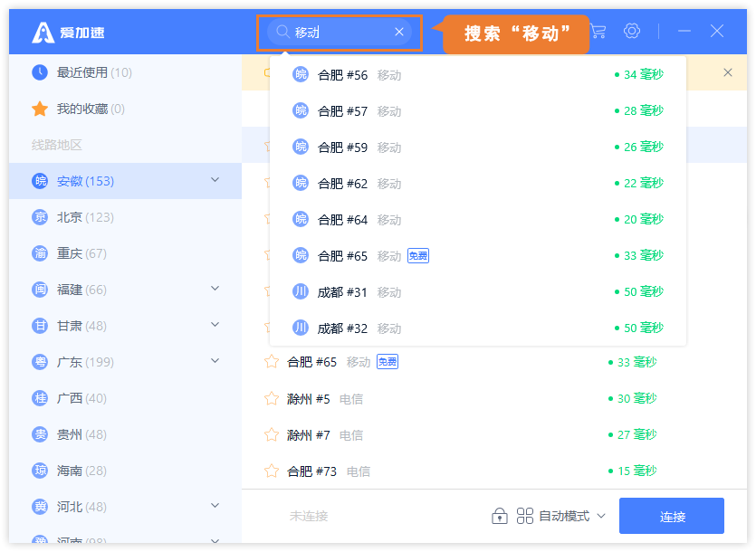Click the 冀 icon beside 河北
This screenshot has height=552, width=756.
[40, 506]
